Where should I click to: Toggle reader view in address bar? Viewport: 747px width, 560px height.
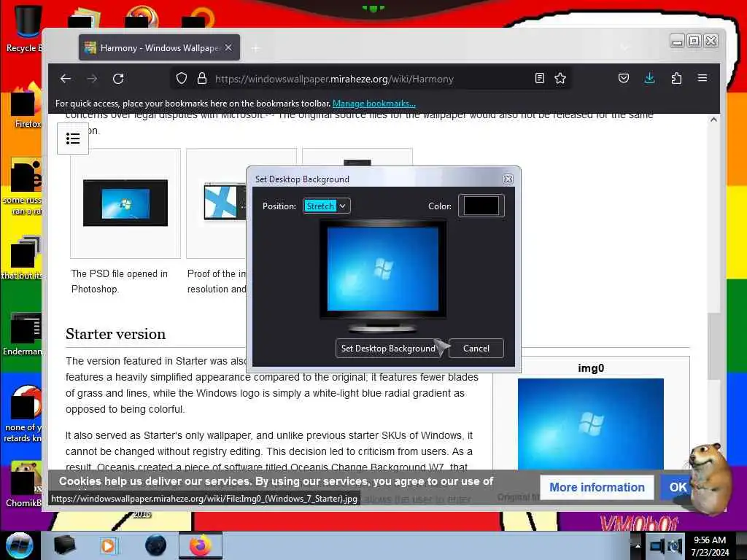point(539,78)
